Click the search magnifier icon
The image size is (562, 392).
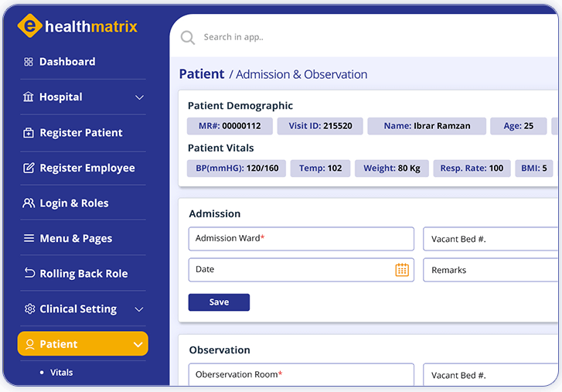tap(187, 38)
